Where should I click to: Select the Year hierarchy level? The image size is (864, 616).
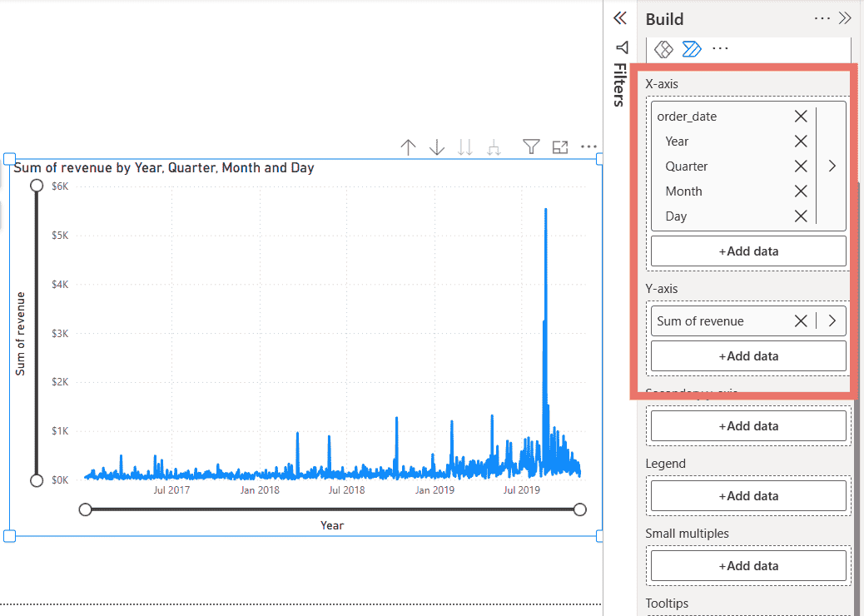(677, 141)
